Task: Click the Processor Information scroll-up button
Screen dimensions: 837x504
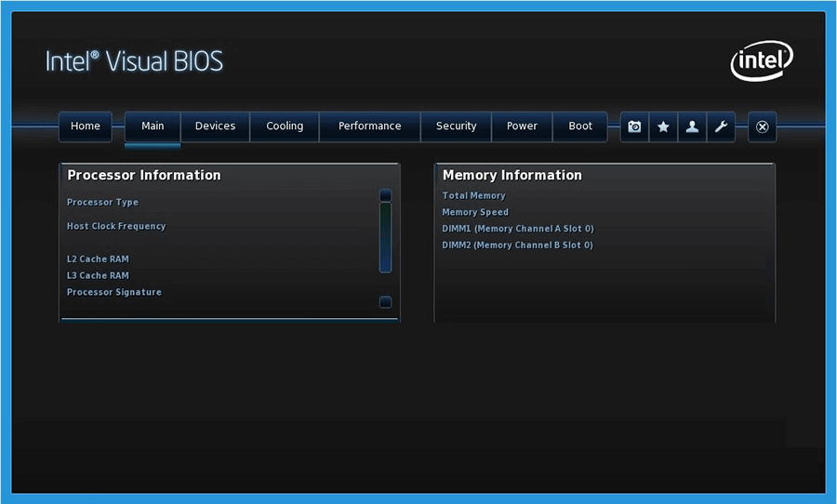Action: click(x=385, y=195)
